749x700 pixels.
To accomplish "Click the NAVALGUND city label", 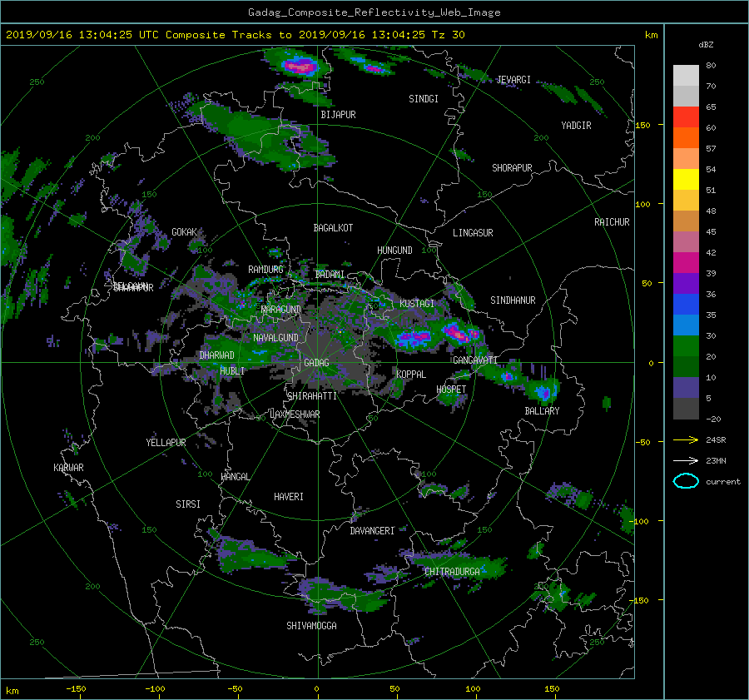I will pyautogui.click(x=275, y=338).
